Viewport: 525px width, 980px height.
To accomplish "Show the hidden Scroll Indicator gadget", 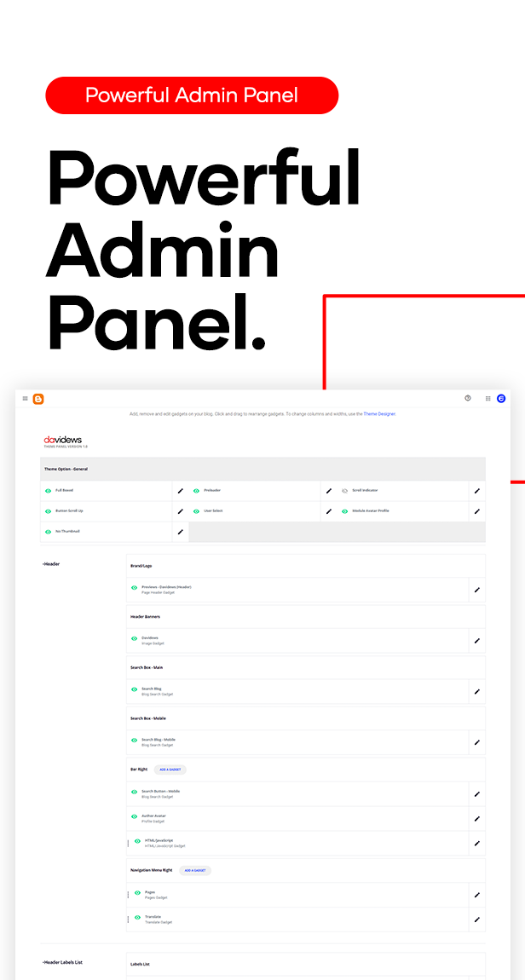I will (x=345, y=491).
